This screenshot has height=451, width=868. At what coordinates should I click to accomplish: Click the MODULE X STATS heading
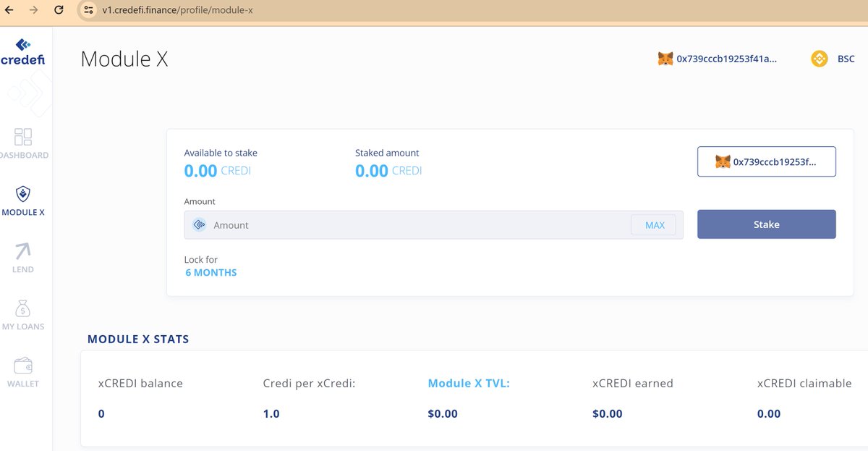pos(138,339)
